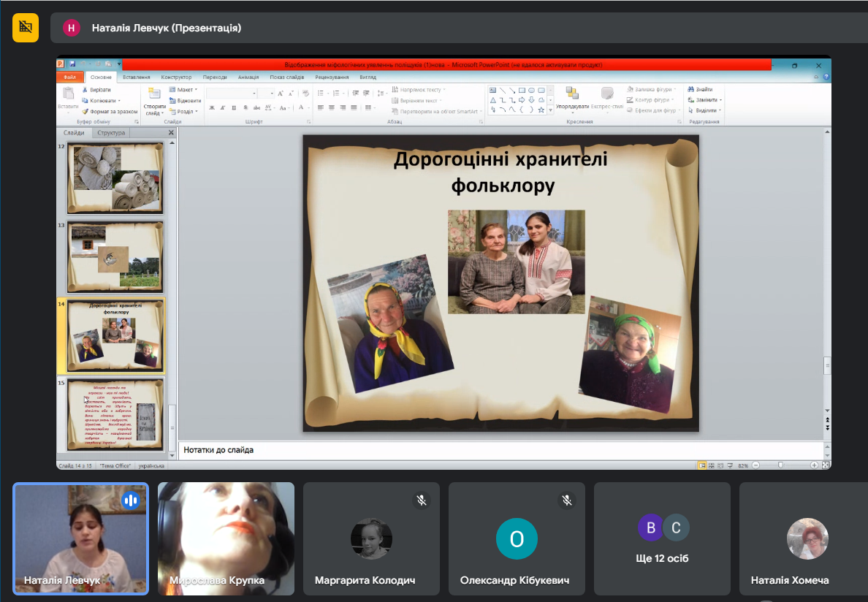Click the PowerPoint help question mark icon
The height and width of the screenshot is (602, 868).
click(x=826, y=77)
